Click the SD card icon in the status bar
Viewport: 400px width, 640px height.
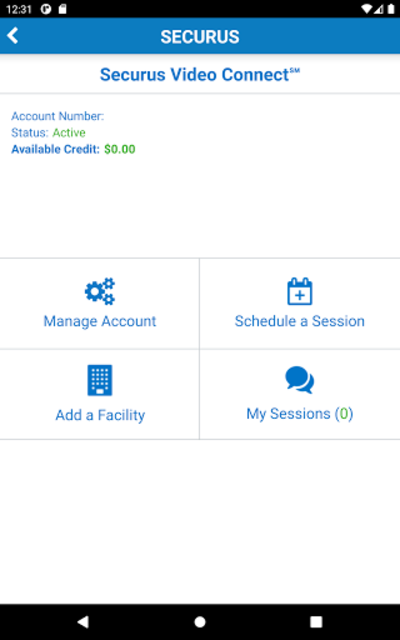[x=62, y=9]
